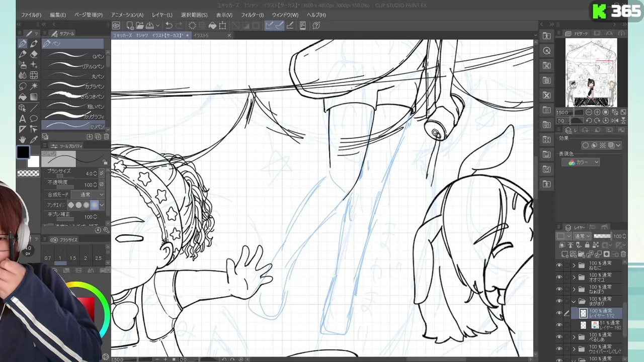The image size is (644, 362).
Task: Click the black main color swatch
Action: tap(23, 152)
